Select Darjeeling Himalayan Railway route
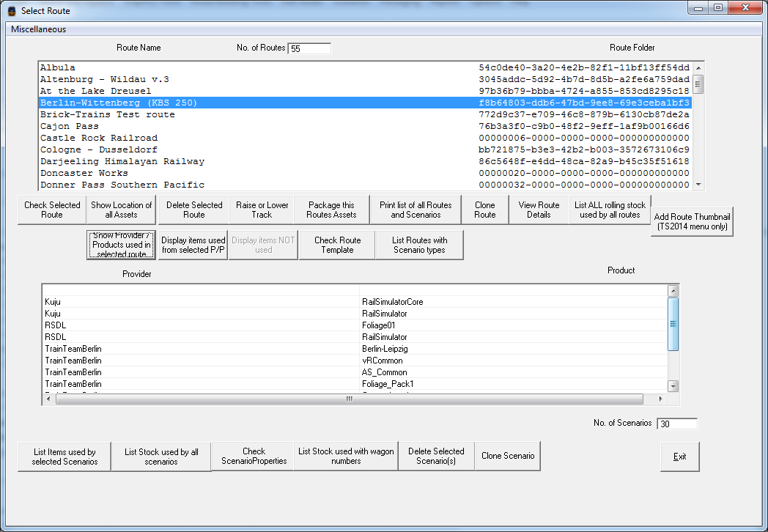Image resolution: width=768 pixels, height=532 pixels. click(122, 161)
